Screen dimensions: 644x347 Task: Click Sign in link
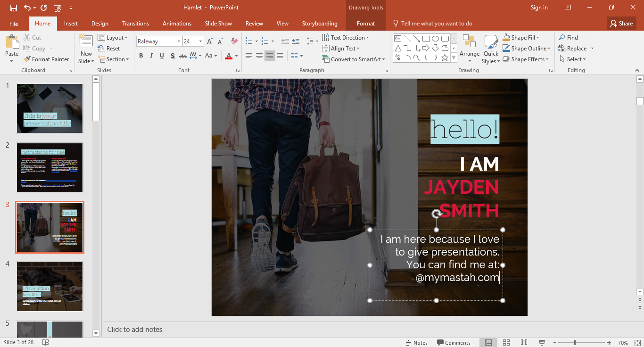point(539,8)
